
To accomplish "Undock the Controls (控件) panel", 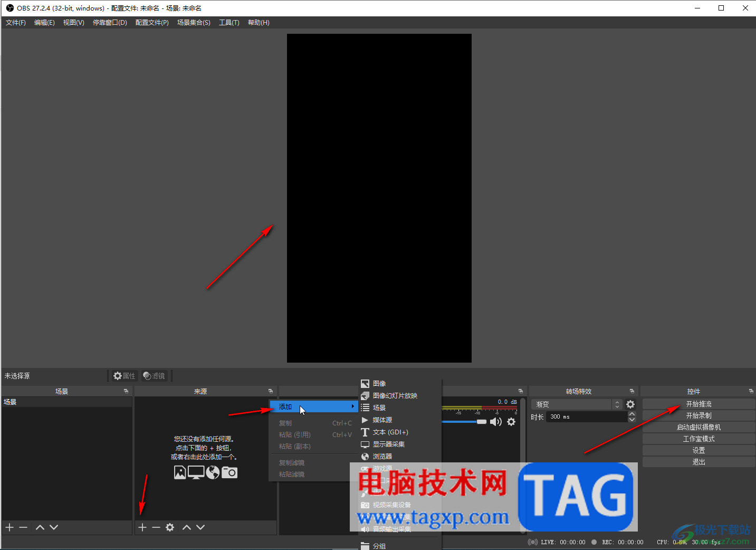I will pyautogui.click(x=751, y=391).
